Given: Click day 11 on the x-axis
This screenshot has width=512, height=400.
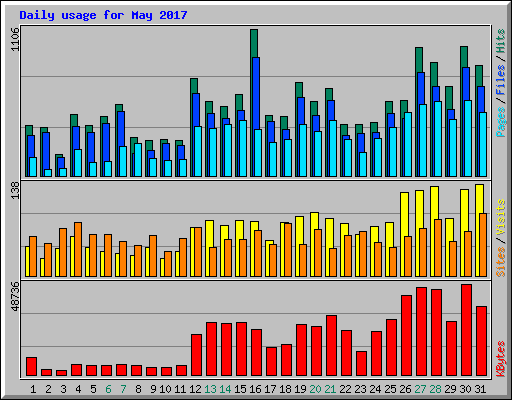Looking at the screenshot, I should [x=180, y=389].
